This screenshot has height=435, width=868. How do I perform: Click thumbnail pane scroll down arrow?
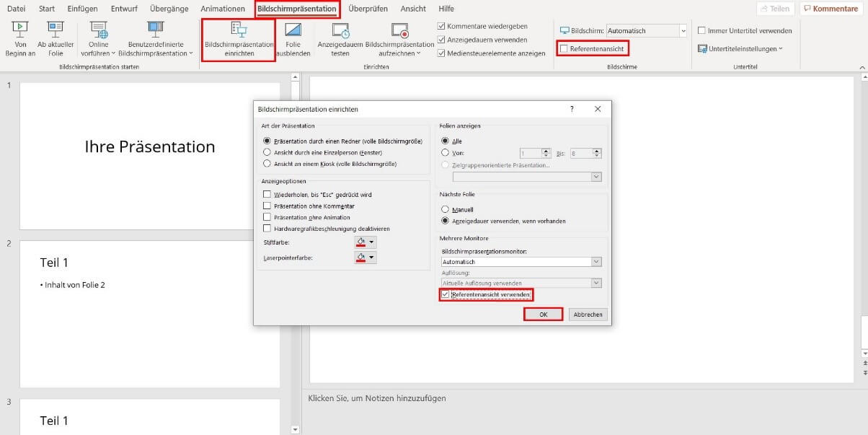click(295, 430)
